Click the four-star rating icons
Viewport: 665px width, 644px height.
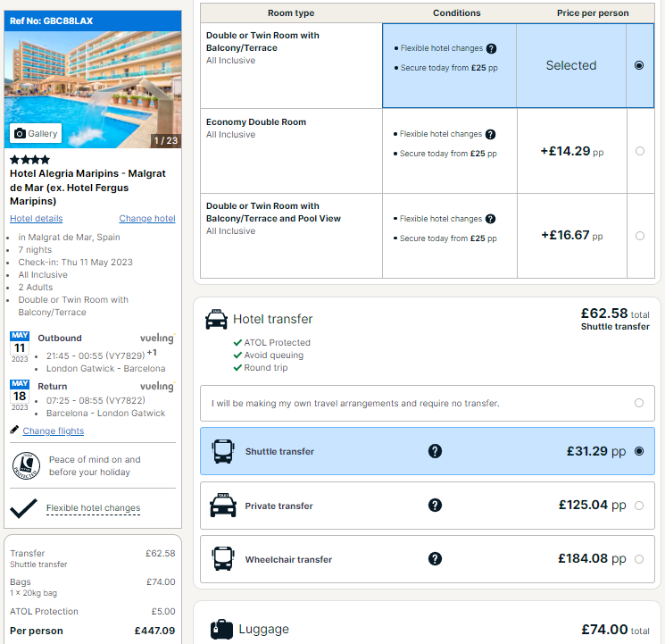29,160
